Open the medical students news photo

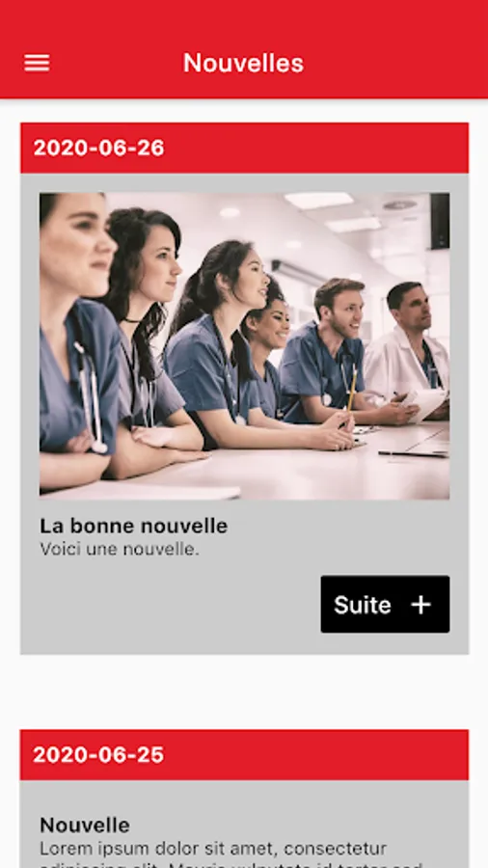[244, 346]
